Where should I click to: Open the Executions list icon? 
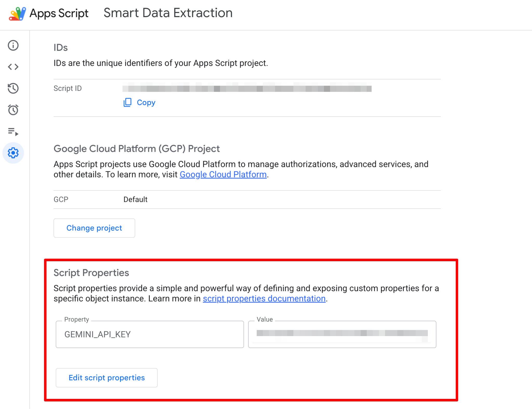tap(13, 132)
